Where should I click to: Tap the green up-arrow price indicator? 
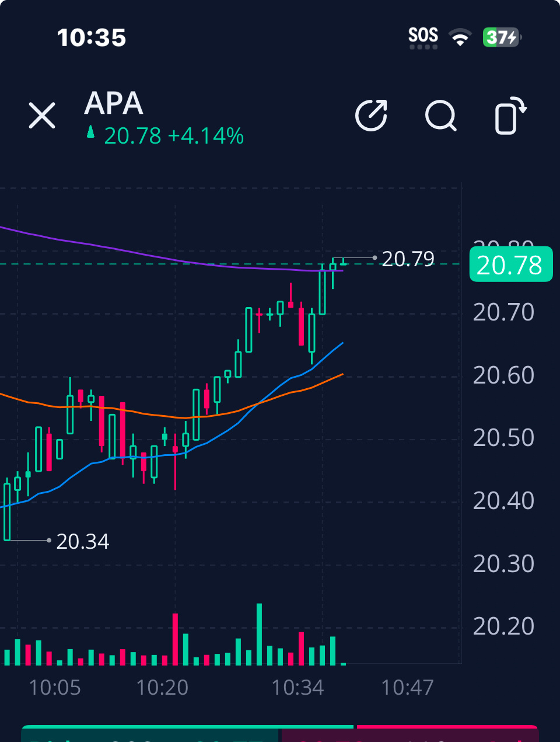(90, 133)
